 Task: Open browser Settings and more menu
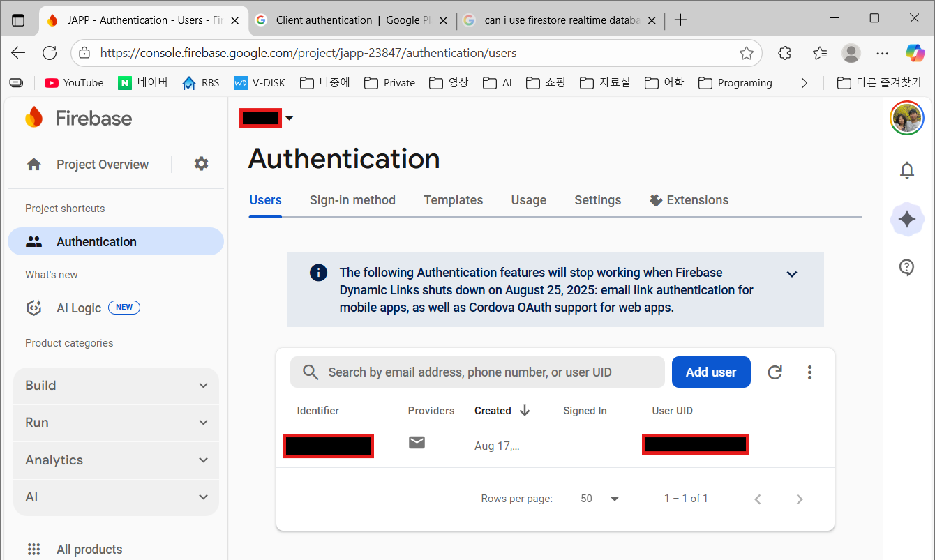(883, 53)
